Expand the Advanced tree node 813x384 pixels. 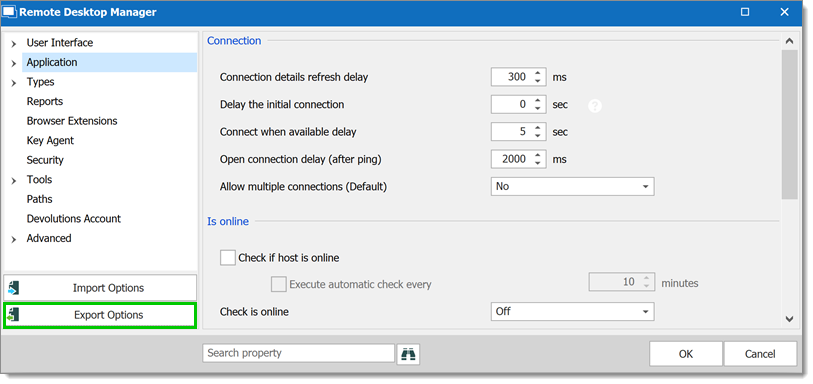13,239
